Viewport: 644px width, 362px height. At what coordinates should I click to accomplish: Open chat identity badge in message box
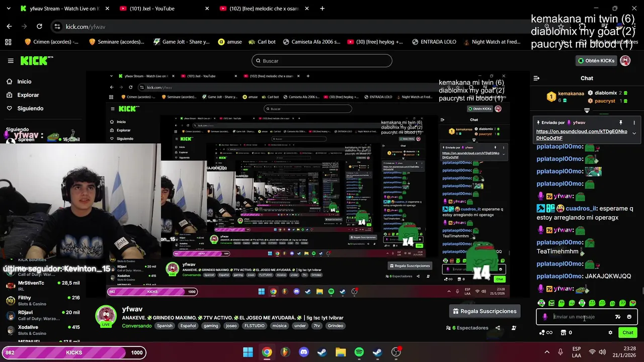545,317
